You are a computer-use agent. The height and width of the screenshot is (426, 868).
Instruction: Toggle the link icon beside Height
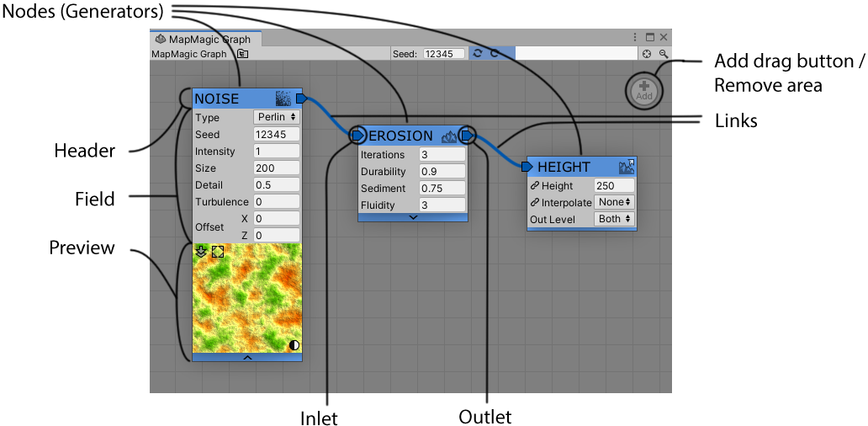535,186
